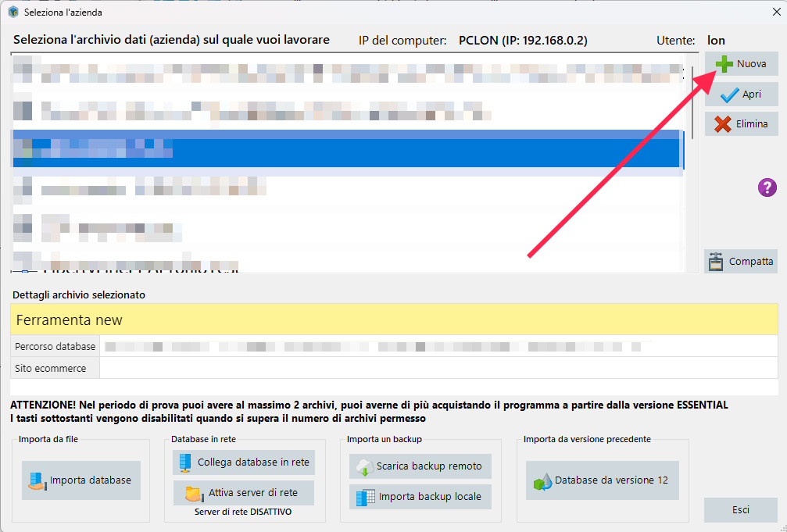Click Scarica backup remoto
787x532 pixels.
coord(420,466)
